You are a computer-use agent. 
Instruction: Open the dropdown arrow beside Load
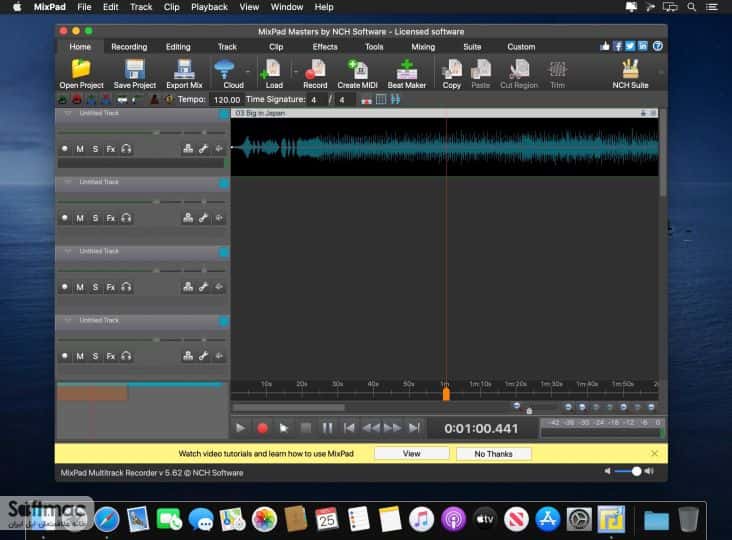point(295,72)
